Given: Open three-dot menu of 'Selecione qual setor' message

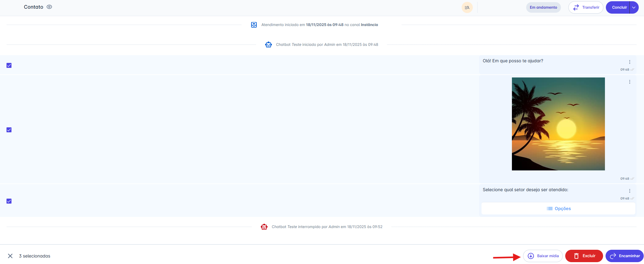Looking at the screenshot, I should point(629,191).
